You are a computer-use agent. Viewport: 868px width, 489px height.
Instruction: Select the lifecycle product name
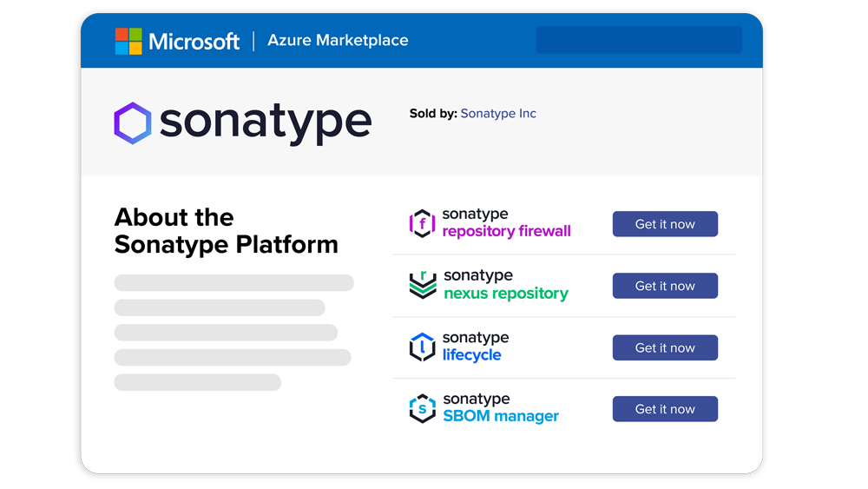[471, 355]
